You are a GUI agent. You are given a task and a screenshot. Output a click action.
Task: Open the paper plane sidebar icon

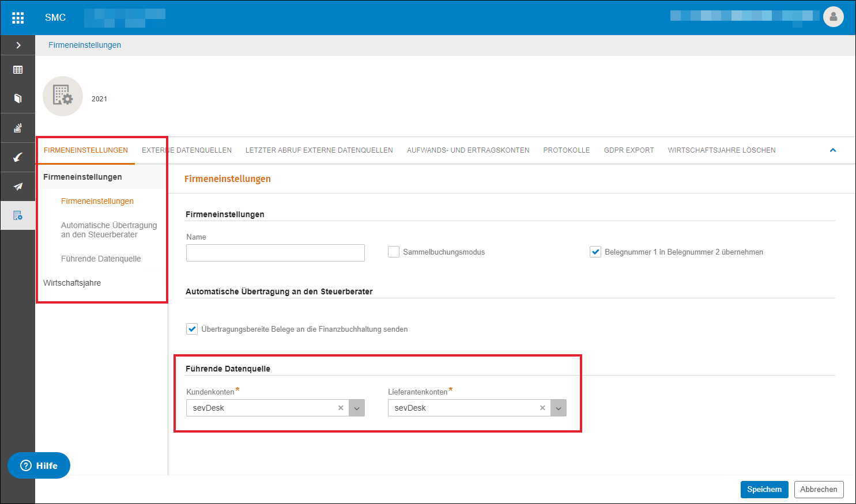tap(18, 187)
